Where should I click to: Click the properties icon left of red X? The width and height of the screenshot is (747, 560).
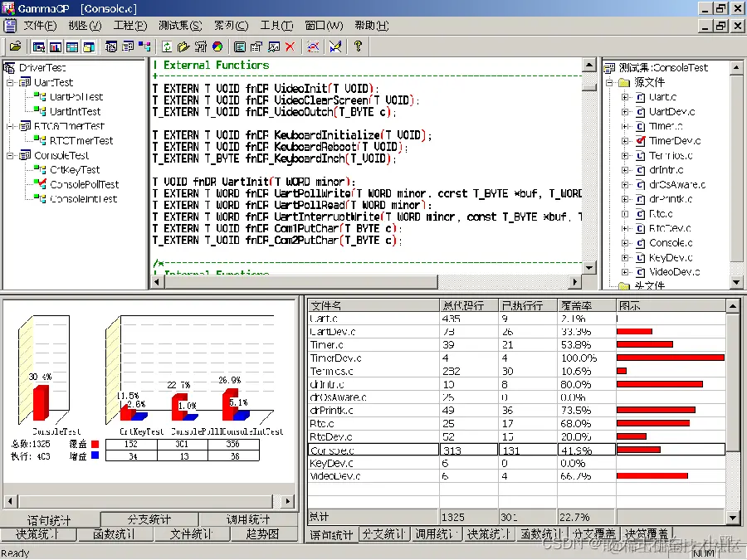[256, 46]
